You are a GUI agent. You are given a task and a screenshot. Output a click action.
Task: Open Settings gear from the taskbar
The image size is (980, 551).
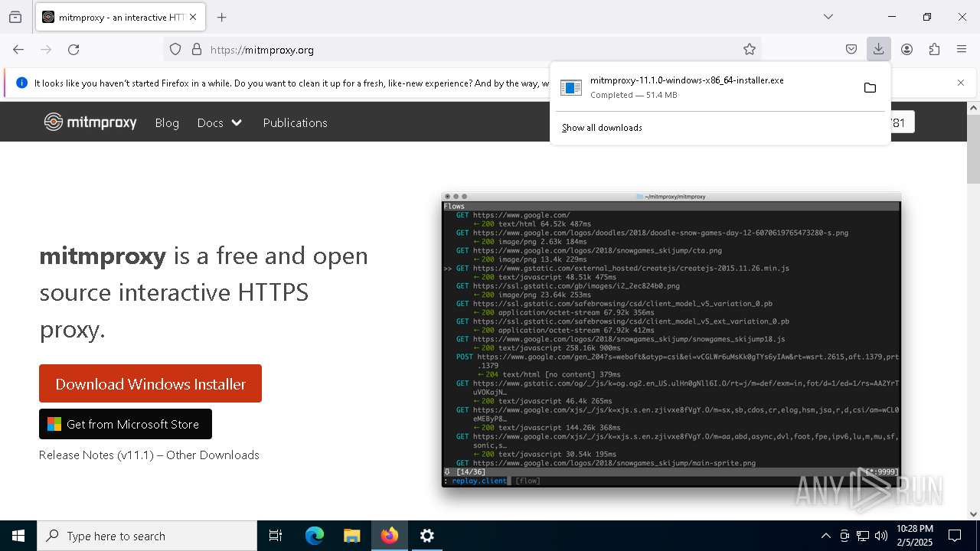click(427, 536)
